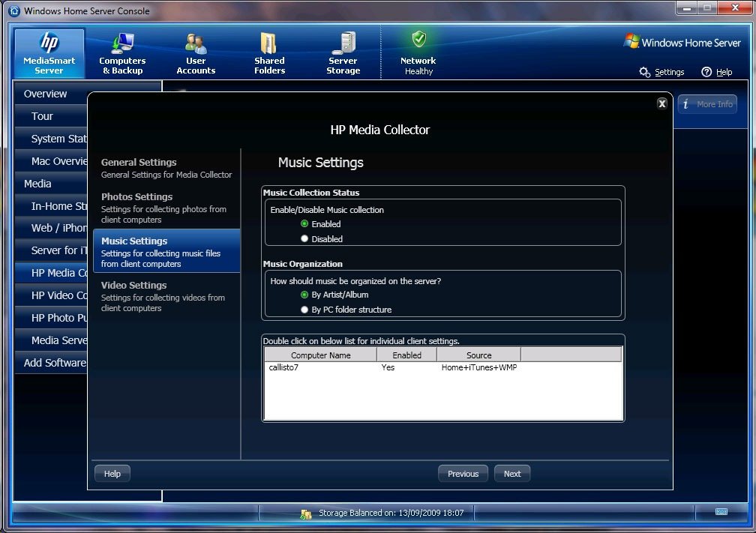Switch to Video Settings page

click(166, 296)
